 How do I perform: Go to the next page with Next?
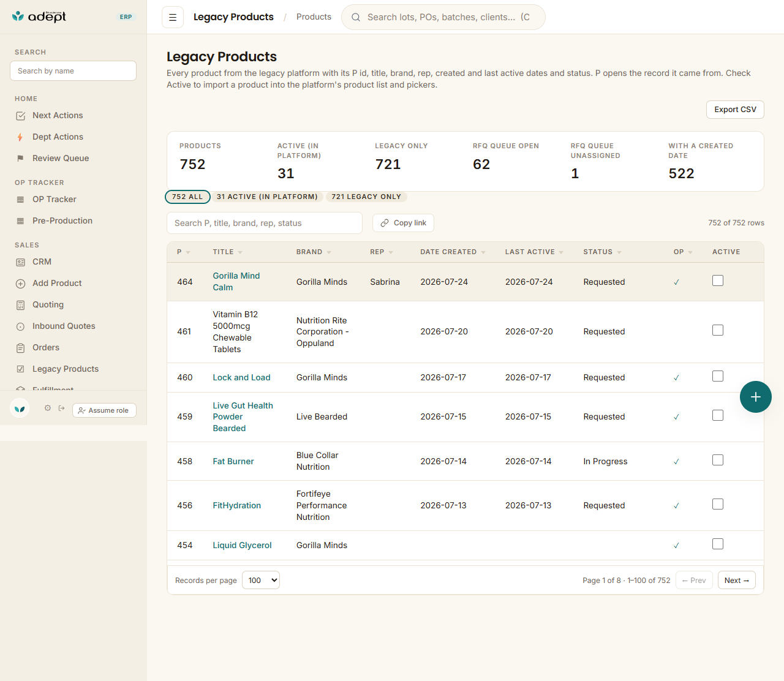click(x=736, y=580)
